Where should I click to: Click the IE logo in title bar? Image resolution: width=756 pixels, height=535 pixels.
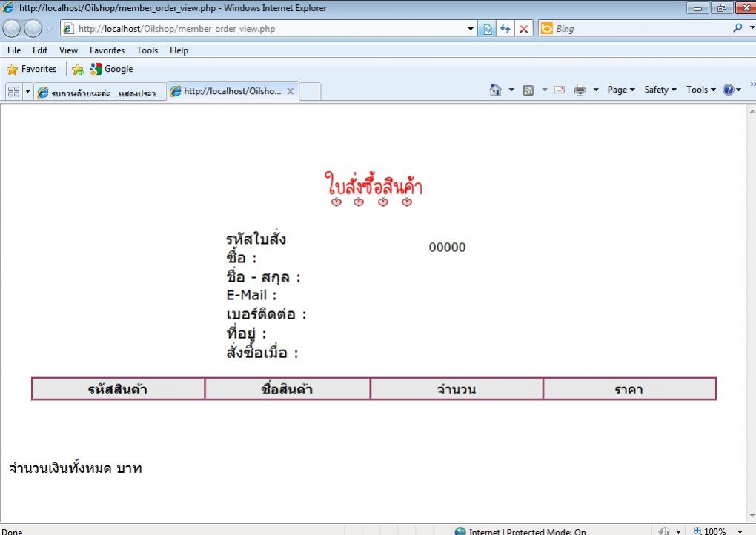coord(8,7)
